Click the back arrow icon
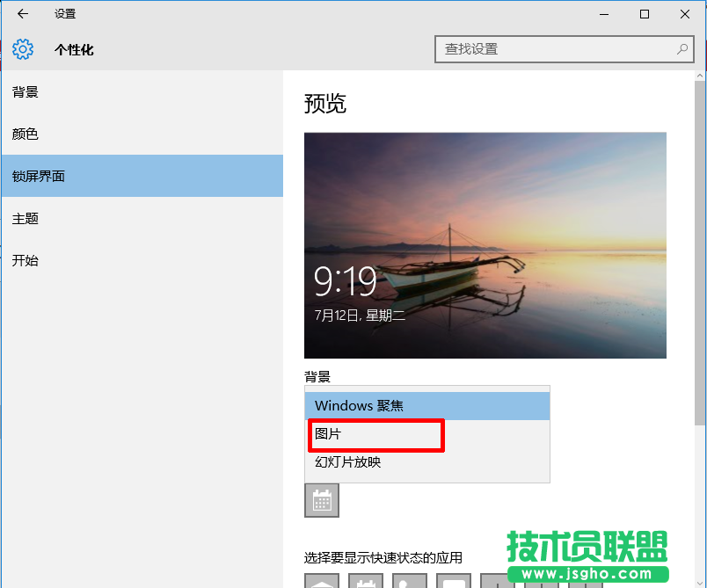707x588 pixels. (x=22, y=14)
